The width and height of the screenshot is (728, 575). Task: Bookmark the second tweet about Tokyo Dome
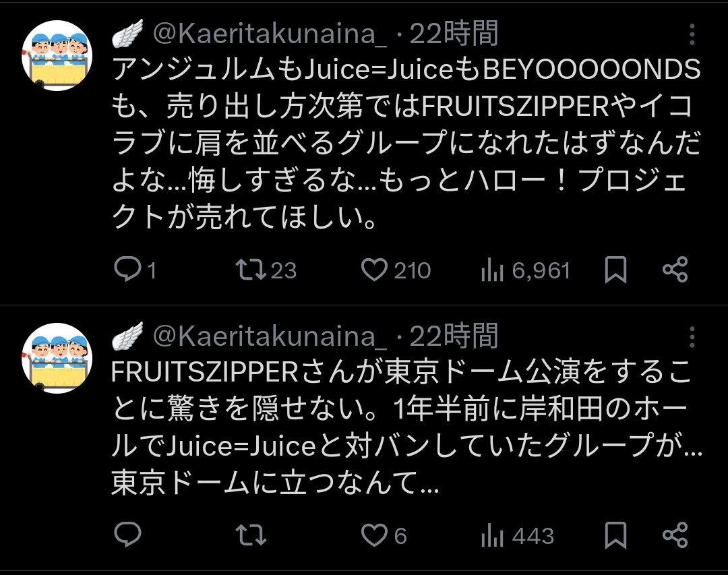(x=615, y=536)
